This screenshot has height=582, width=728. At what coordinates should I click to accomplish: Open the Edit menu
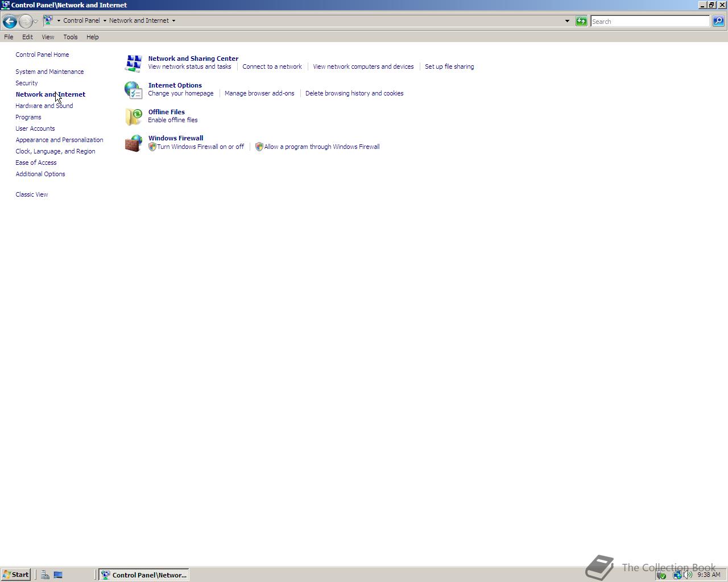tap(27, 37)
